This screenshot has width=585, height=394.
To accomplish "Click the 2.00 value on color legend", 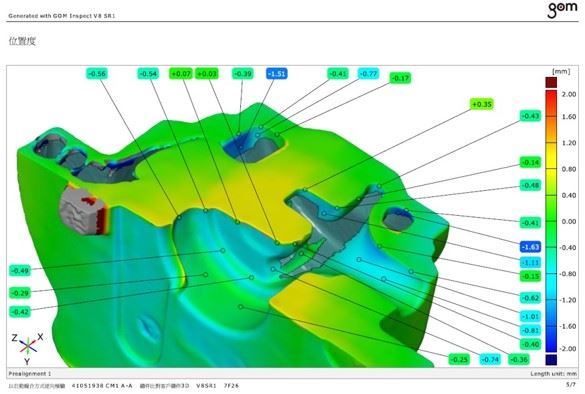I will click(569, 94).
